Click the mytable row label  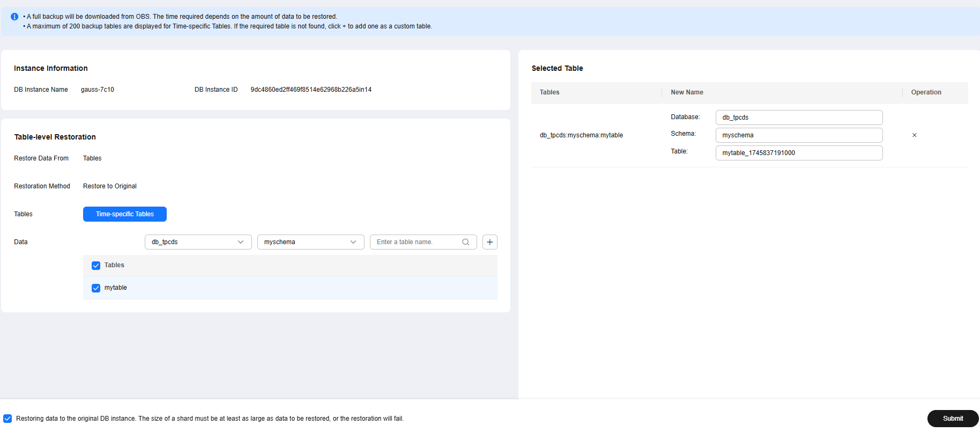click(x=116, y=288)
